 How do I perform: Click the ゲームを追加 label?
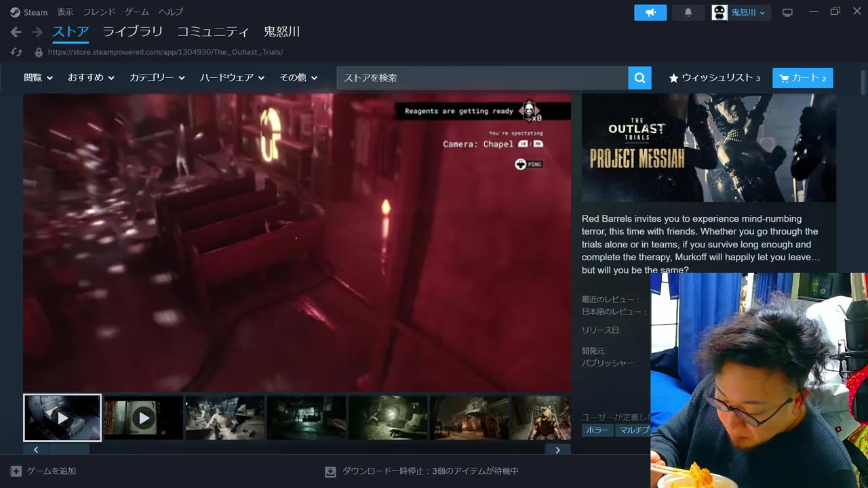[52, 471]
